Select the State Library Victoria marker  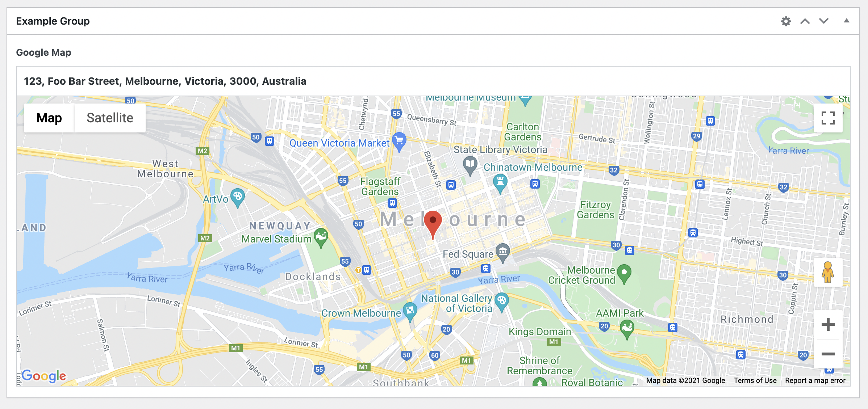click(470, 166)
